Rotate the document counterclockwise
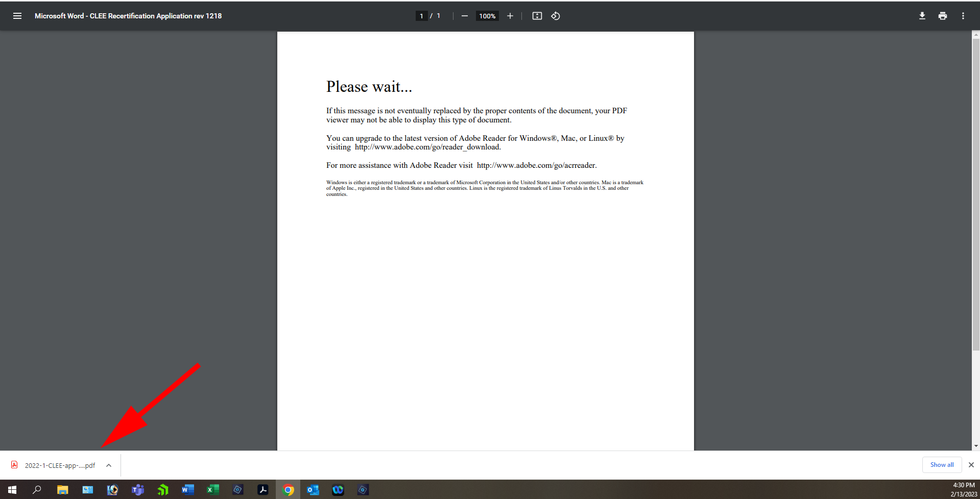 556,16
